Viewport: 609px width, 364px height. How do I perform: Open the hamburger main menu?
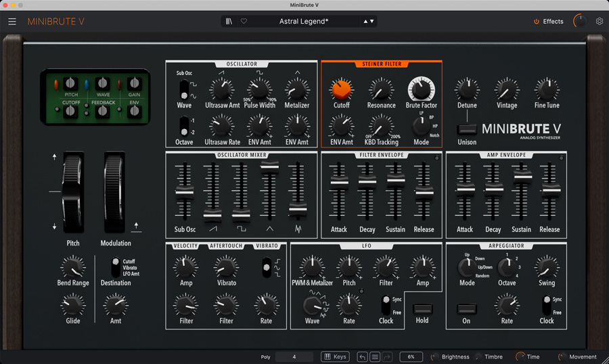(x=12, y=22)
